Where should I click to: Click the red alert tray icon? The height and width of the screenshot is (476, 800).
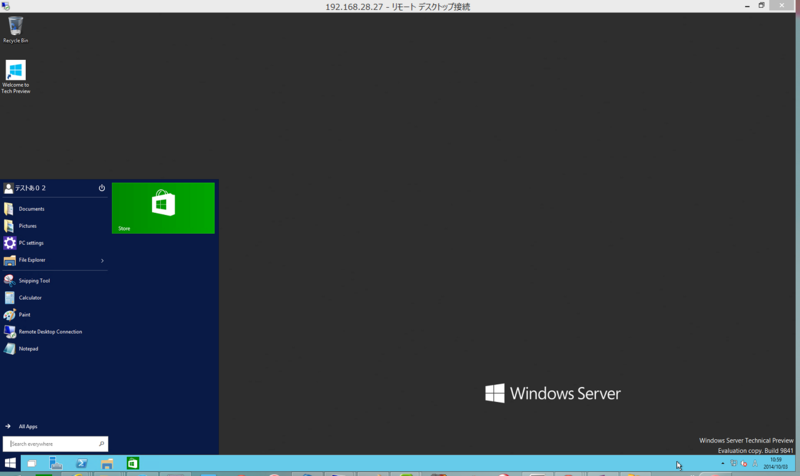pyautogui.click(x=744, y=463)
